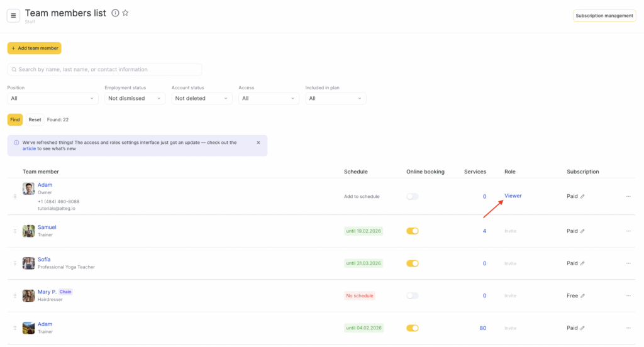Screen dimensions: 644x347
Task: Disable online booking for Samuel
Action: pos(413,231)
